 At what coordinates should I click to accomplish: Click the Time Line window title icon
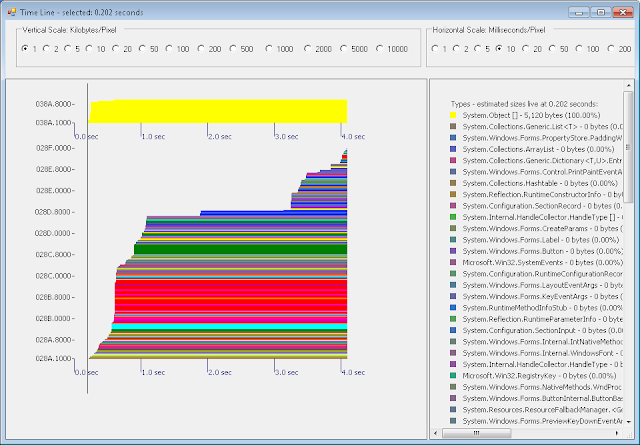pos(12,12)
